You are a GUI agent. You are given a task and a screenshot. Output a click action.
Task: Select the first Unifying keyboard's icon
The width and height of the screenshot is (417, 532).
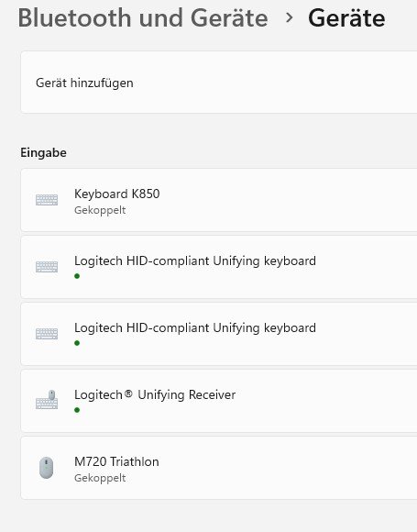pos(47,267)
